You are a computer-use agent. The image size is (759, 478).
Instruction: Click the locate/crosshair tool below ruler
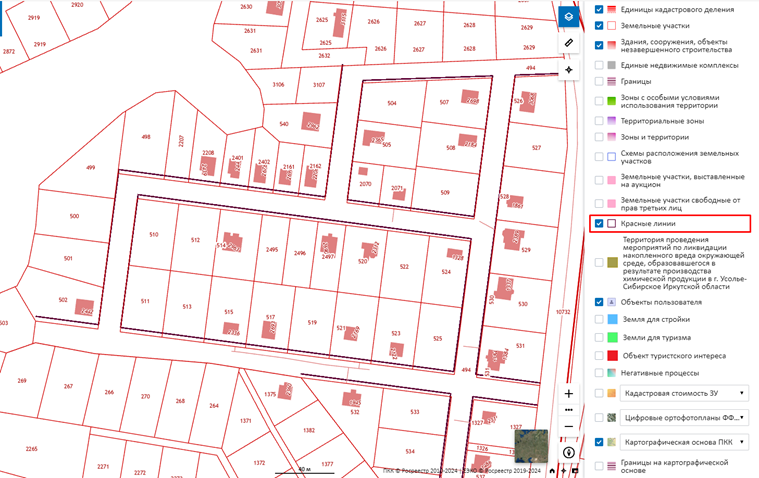pos(568,70)
